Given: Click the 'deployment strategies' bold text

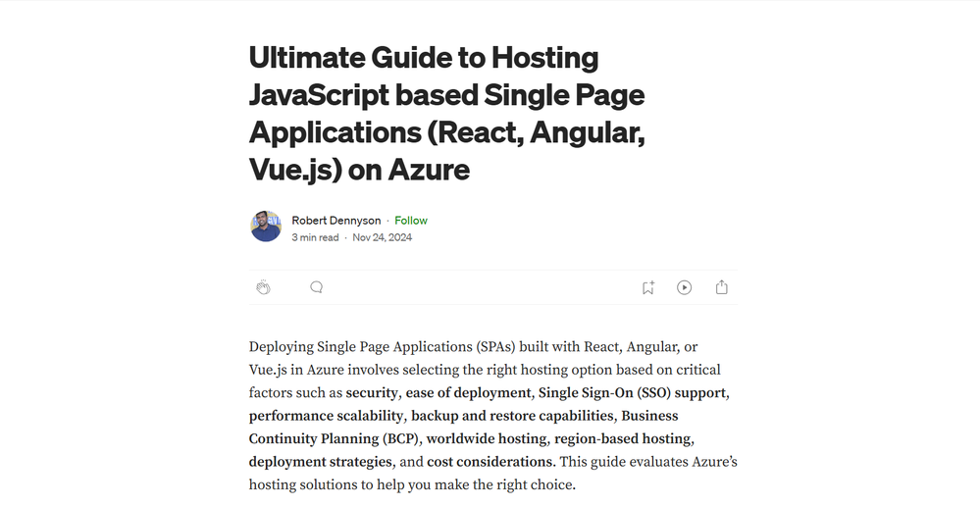Looking at the screenshot, I should click(320, 462).
